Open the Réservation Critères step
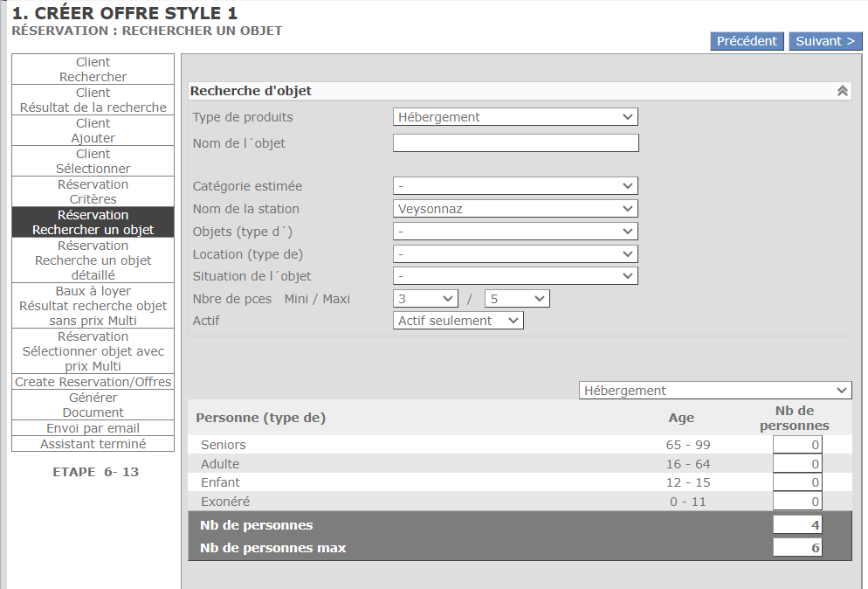868x589 pixels. click(93, 192)
